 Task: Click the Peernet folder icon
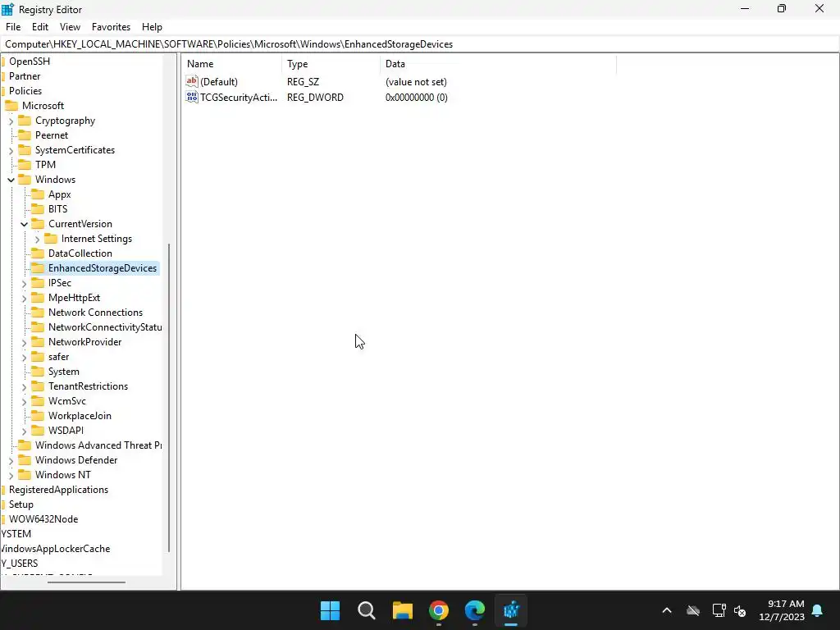click(25, 135)
